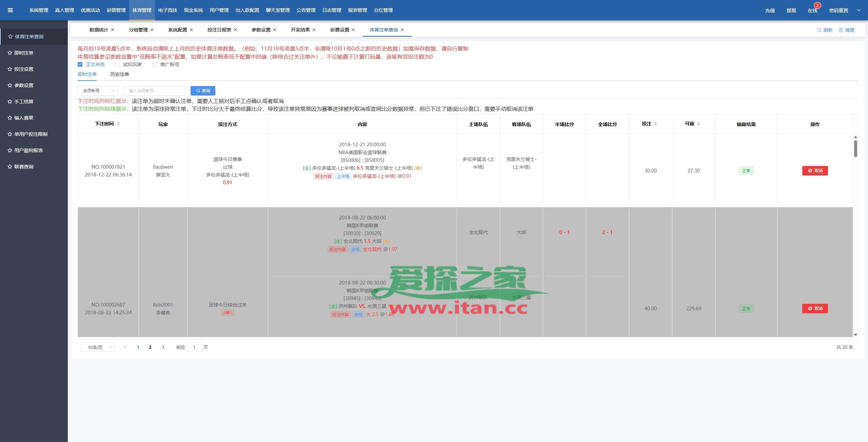Open the 会员帐号 dropdown
This screenshot has height=442, width=868.
[98, 91]
